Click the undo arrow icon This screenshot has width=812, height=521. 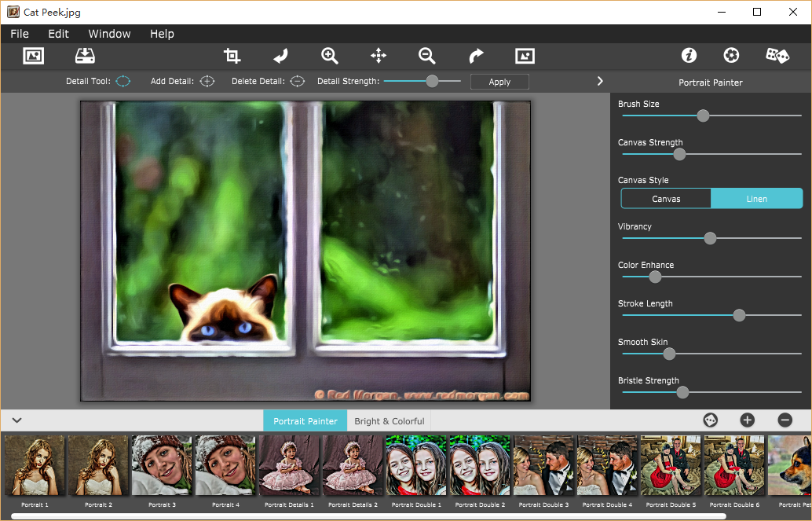[x=280, y=56]
